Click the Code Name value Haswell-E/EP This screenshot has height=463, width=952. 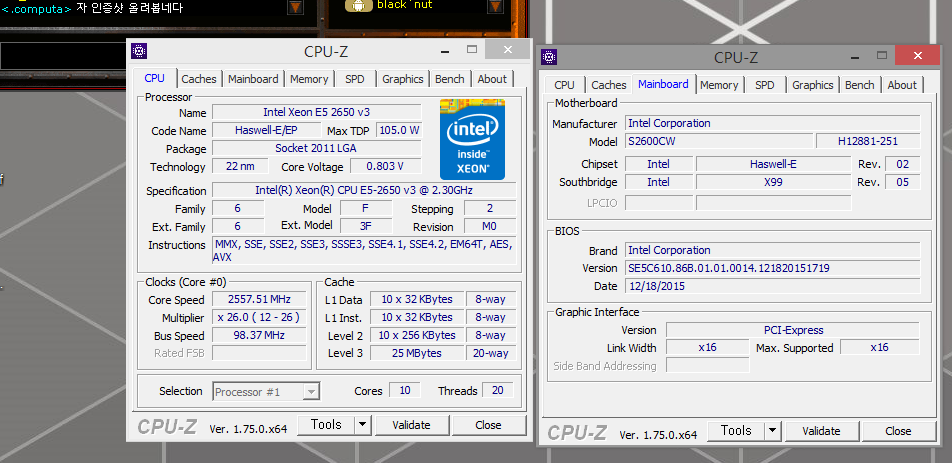266,130
